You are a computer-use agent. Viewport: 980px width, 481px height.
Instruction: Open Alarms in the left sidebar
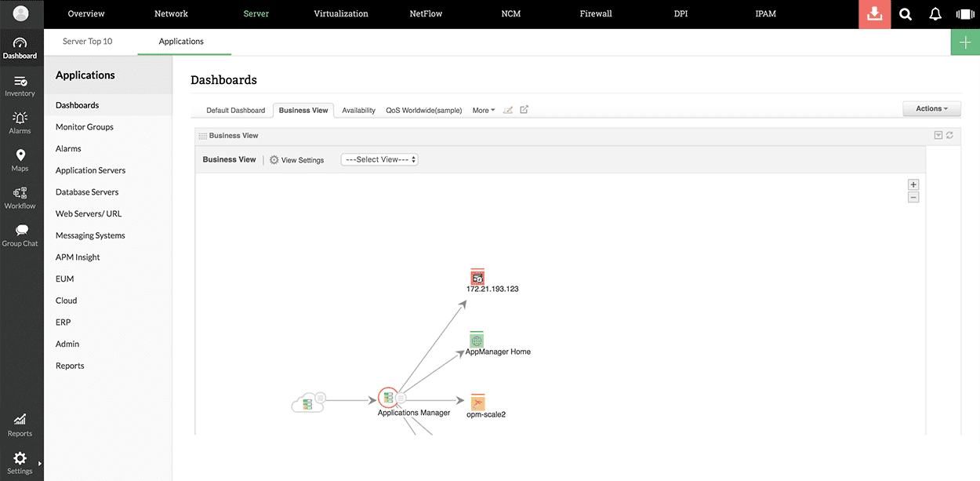click(x=20, y=122)
